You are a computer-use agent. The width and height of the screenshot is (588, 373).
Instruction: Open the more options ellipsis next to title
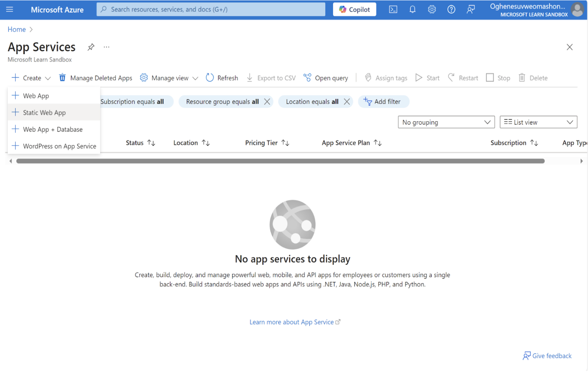point(107,47)
